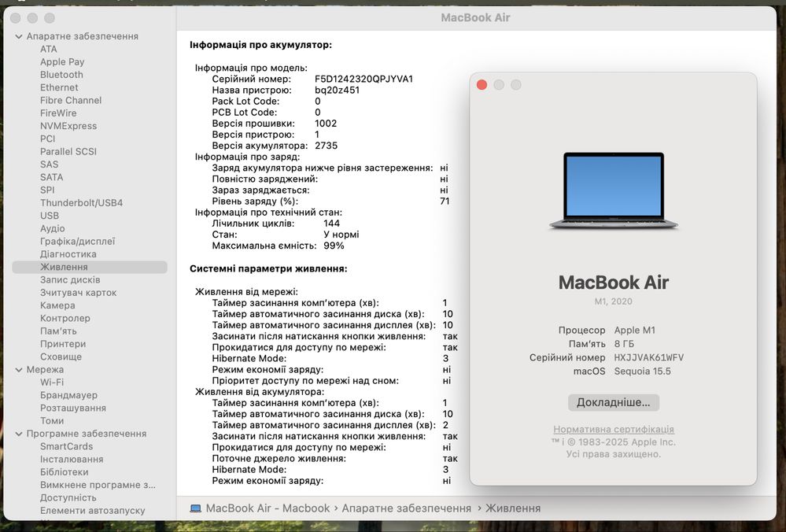Collapse the Програмне забезпечення section
786x532 pixels.
coord(19,434)
